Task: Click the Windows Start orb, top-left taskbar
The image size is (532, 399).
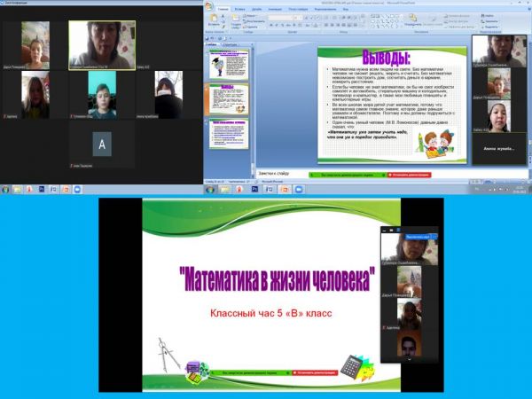Action: pyautogui.click(x=7, y=189)
